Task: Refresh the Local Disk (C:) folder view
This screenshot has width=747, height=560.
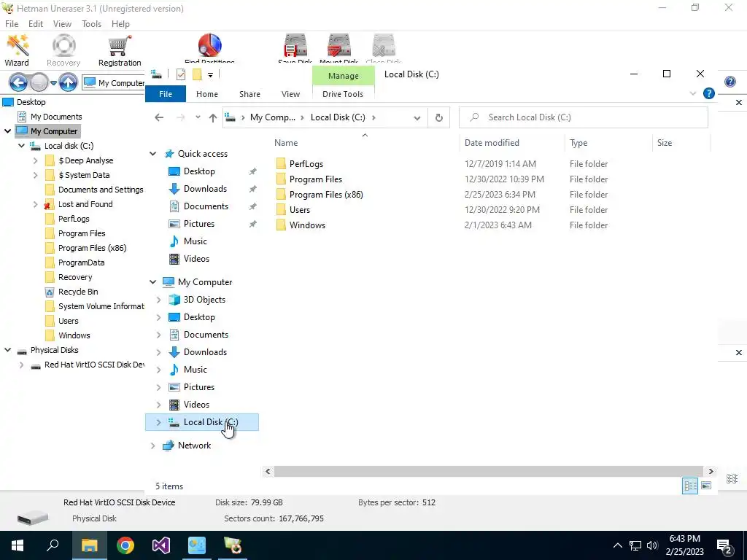Action: pyautogui.click(x=438, y=117)
